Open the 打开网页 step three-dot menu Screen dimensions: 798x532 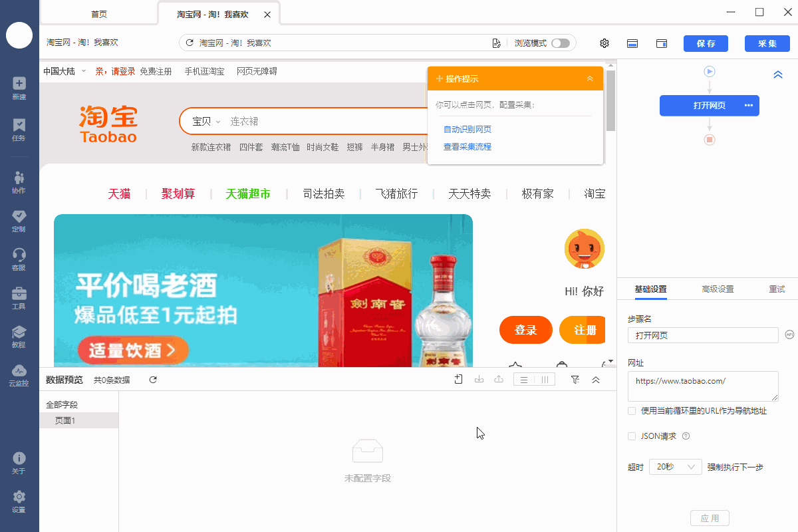coord(748,106)
